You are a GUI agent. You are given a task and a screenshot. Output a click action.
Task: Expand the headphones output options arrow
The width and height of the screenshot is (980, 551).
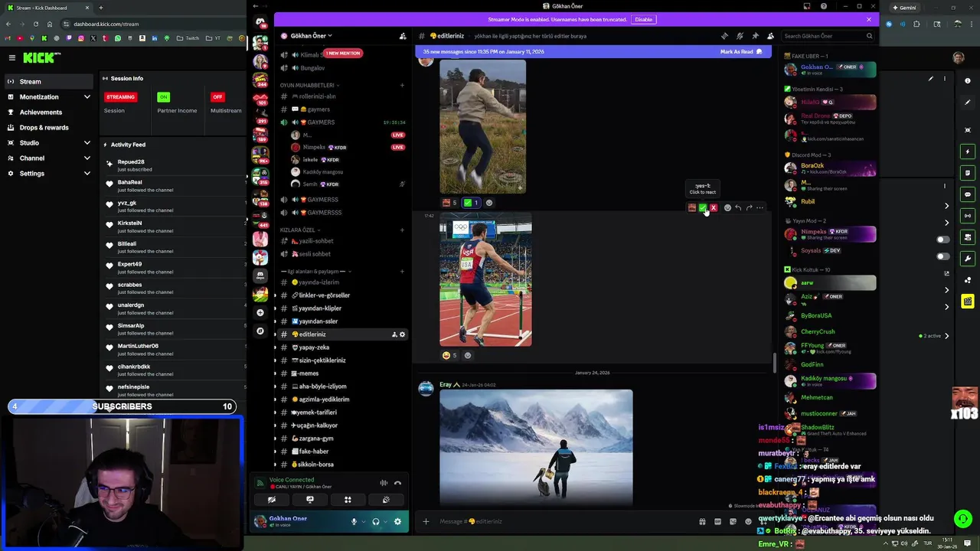[x=384, y=522]
